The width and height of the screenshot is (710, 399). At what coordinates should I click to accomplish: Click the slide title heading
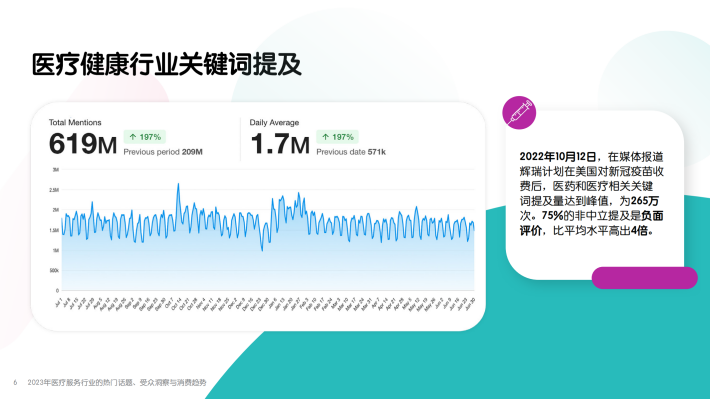point(166,64)
